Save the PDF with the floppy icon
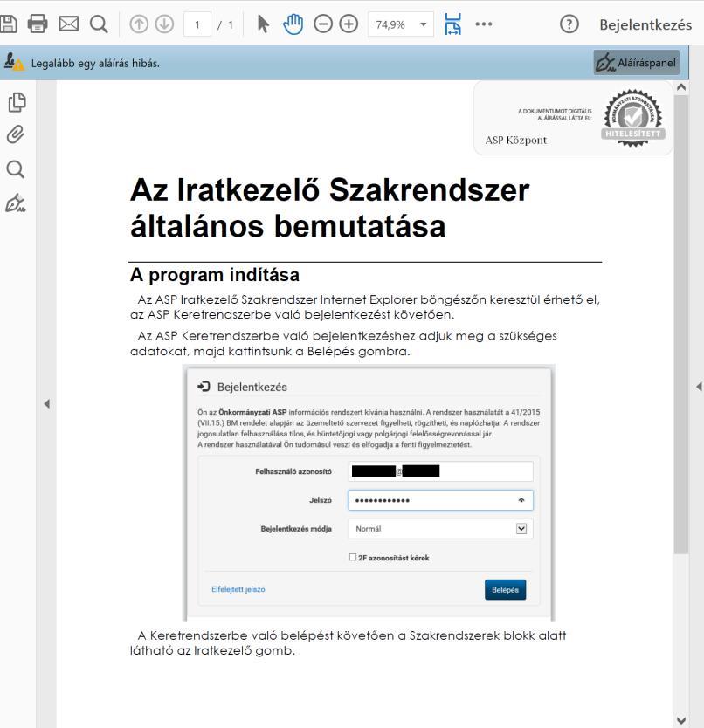704x728 pixels. click(8, 24)
